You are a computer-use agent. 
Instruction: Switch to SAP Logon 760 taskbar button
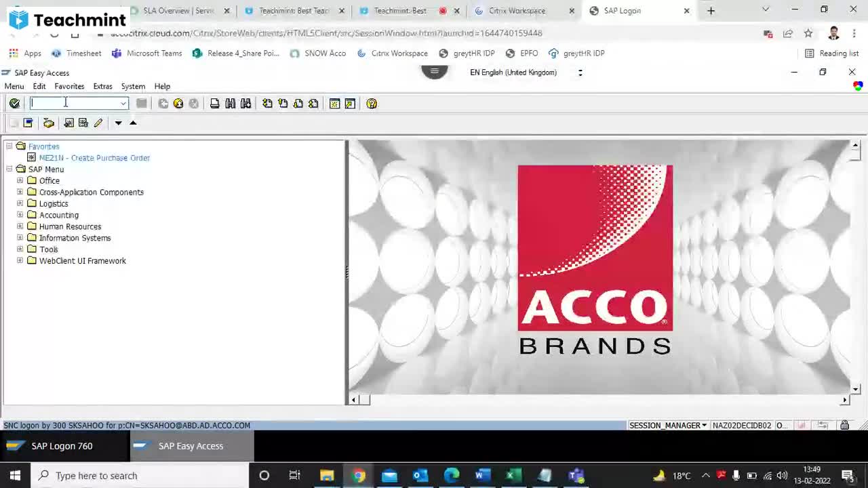[x=64, y=446]
